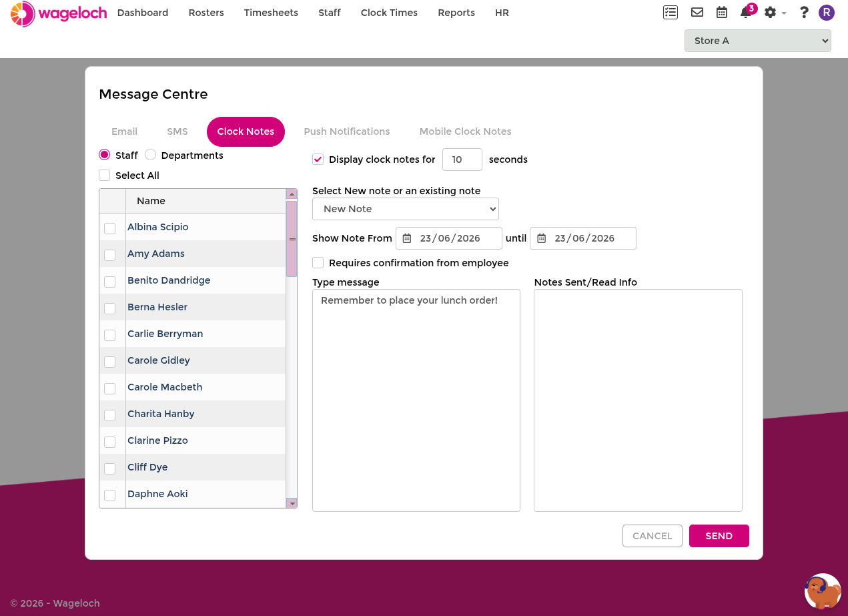Click staff name Carole Macbeth
This screenshot has width=848, height=616.
(165, 387)
